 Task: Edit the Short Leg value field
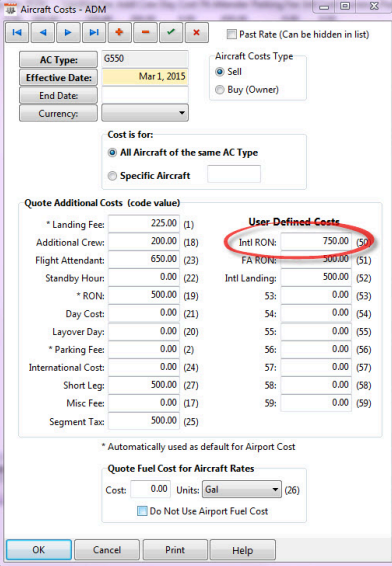point(144,385)
